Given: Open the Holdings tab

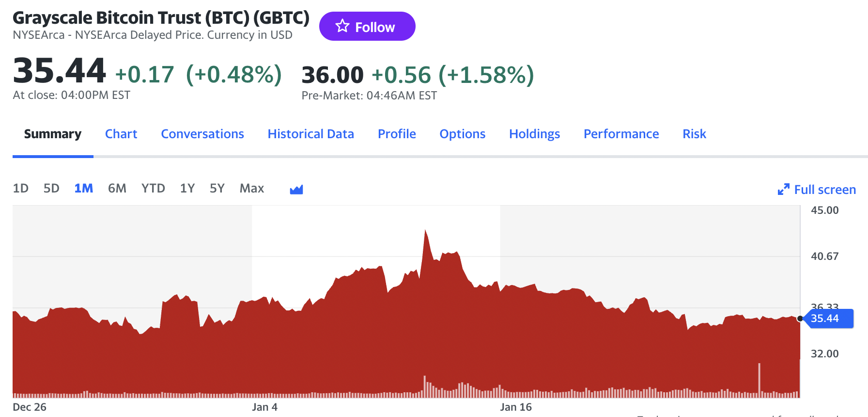Looking at the screenshot, I should coord(534,134).
